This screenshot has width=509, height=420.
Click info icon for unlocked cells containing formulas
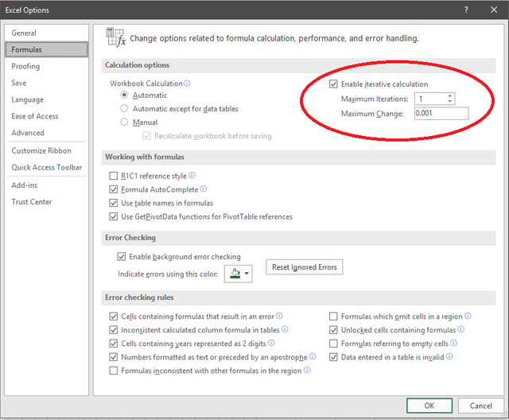(461, 329)
